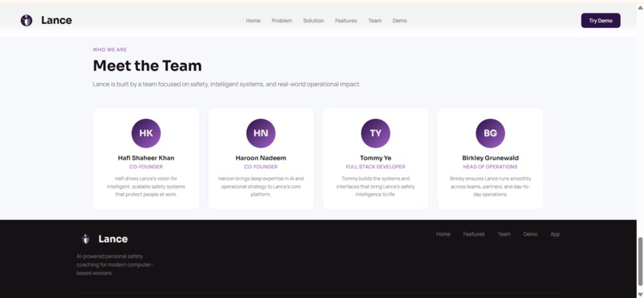Click the footer AI-powered safety coaching tagline

click(x=114, y=264)
